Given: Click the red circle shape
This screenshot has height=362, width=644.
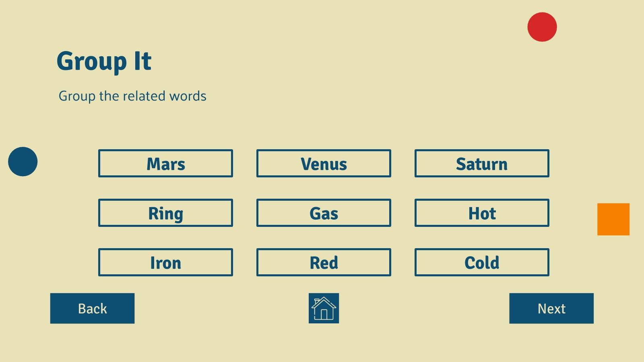Looking at the screenshot, I should (542, 27).
